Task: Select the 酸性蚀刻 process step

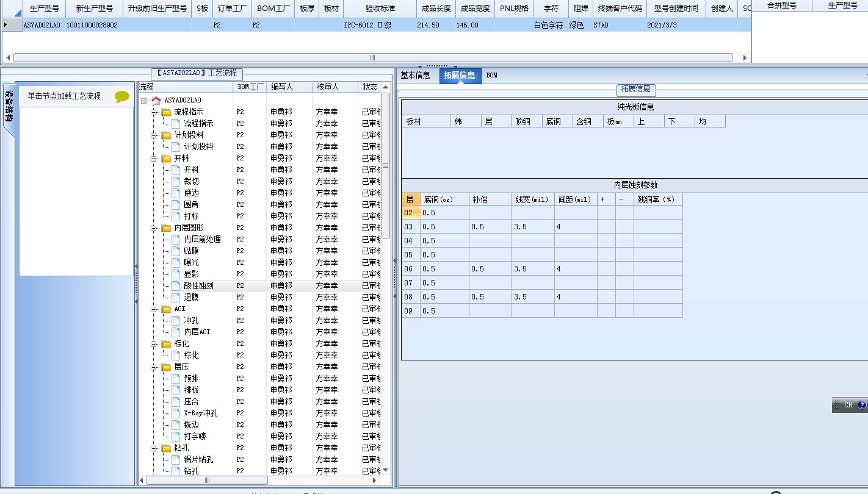Action: 198,285
